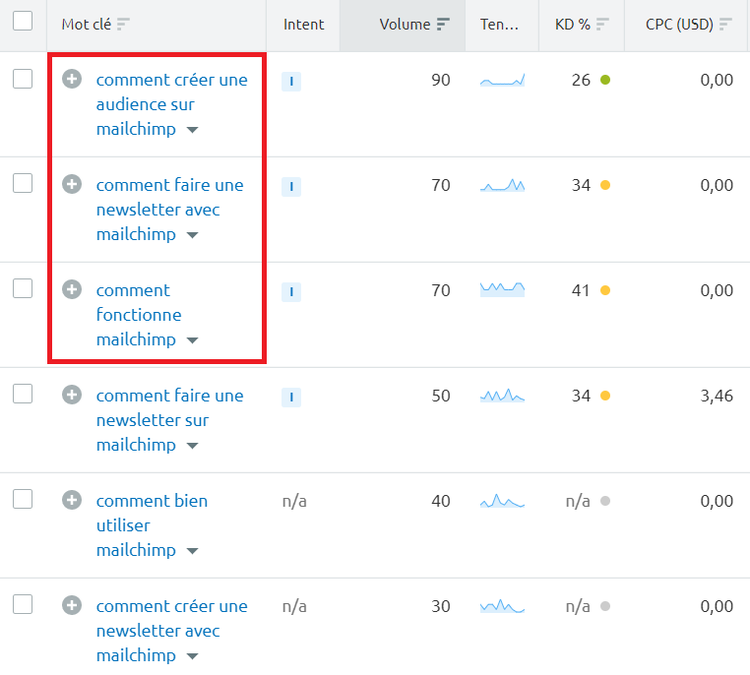750x675 pixels.
Task: Check the box for 'faire une newsletter sur mailchimp'
Action: (22, 394)
